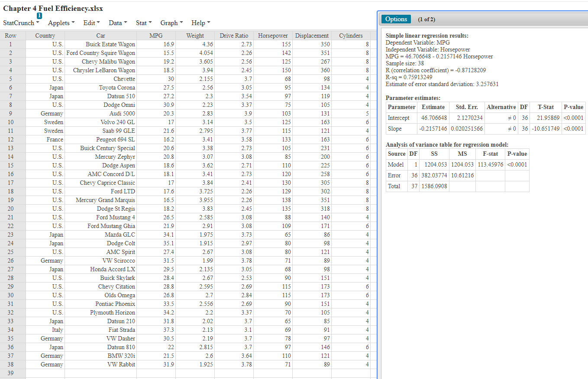The height and width of the screenshot is (379, 588).
Task: Select the cell containing VW Rabbit
Action: coord(100,364)
